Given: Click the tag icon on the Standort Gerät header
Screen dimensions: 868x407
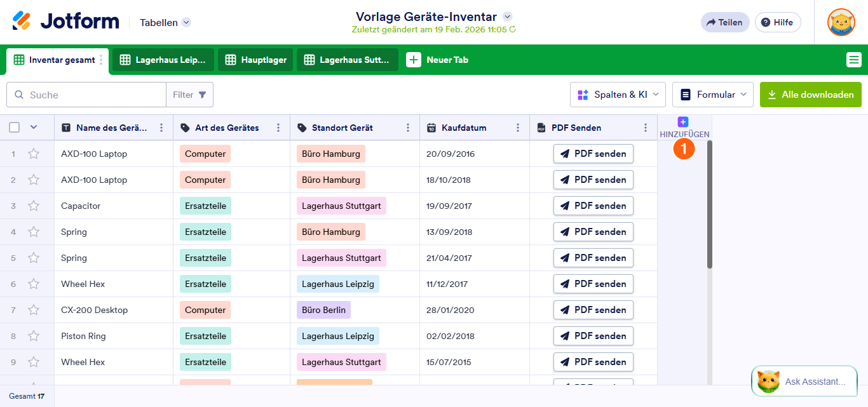Looking at the screenshot, I should pos(302,127).
